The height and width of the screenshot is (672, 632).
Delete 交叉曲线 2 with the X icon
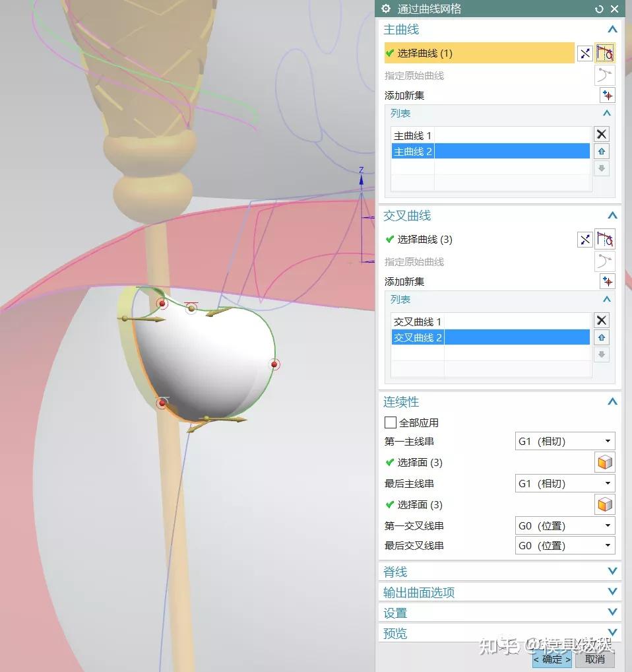[x=601, y=320]
